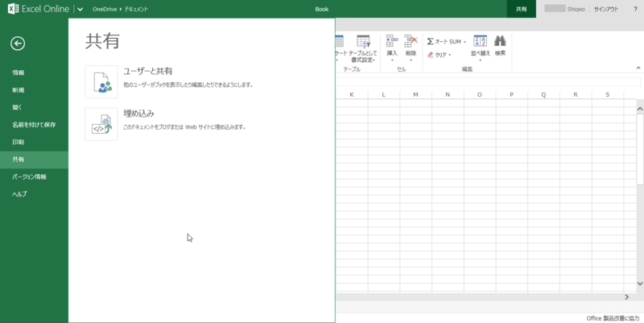Select column R header
This screenshot has width=644, height=323.
(576, 94)
